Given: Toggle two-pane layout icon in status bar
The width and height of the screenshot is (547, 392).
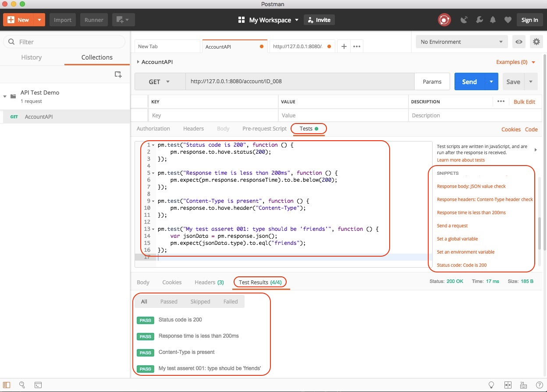Looking at the screenshot, I should pyautogui.click(x=508, y=385).
